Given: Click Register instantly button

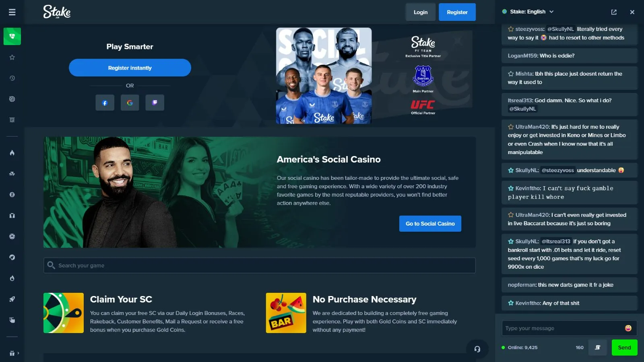Looking at the screenshot, I should pos(130,68).
